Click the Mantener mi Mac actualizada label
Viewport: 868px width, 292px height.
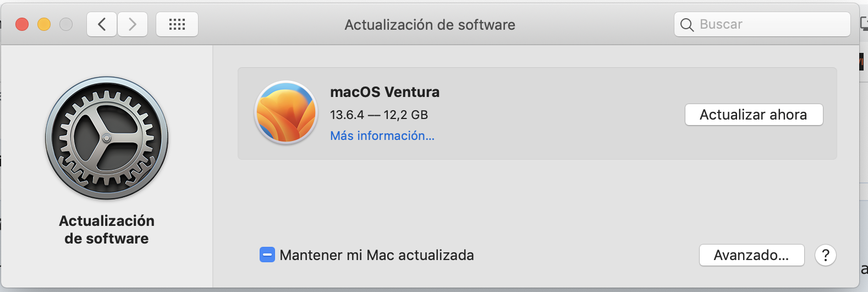click(x=377, y=255)
